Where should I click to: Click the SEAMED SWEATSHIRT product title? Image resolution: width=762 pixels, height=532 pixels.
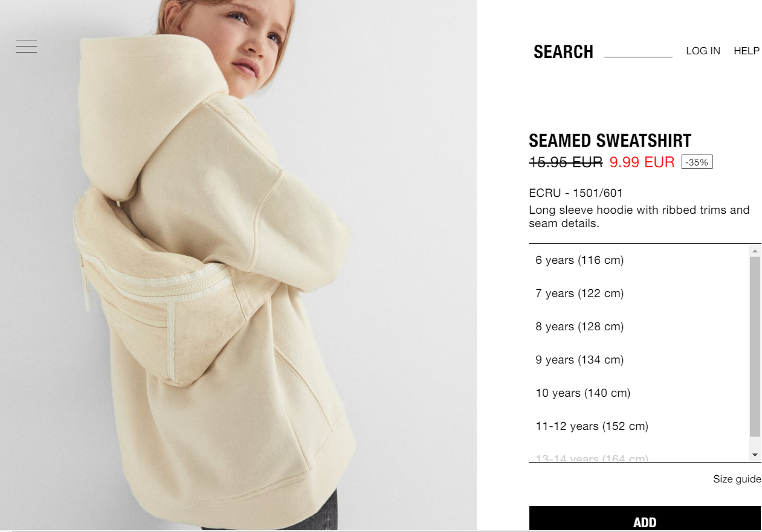pos(610,141)
